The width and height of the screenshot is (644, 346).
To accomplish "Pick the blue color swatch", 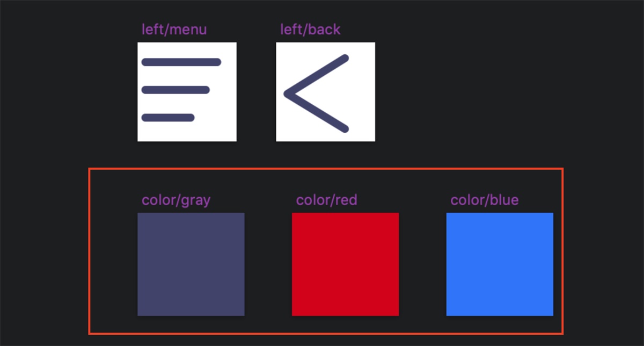I will [500, 264].
